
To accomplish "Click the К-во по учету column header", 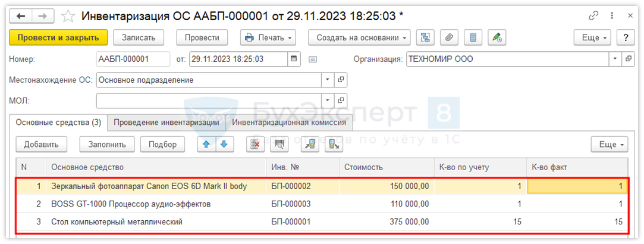I will [480, 167].
